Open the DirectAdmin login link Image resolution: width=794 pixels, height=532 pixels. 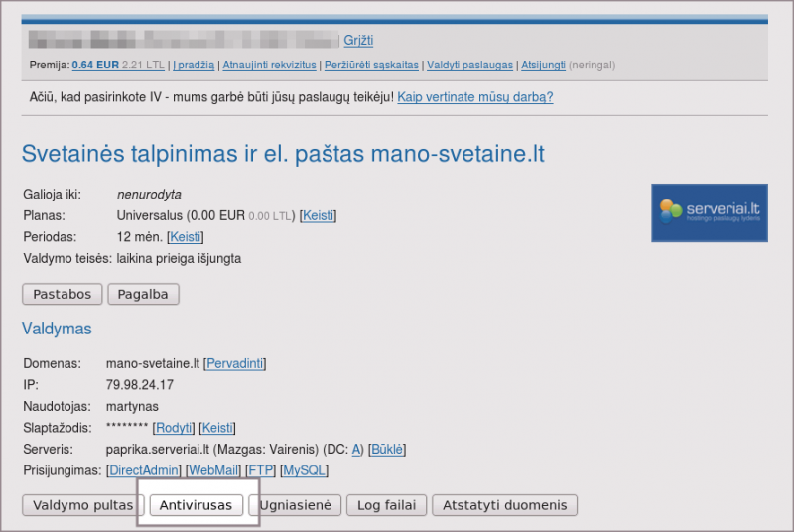tap(145, 470)
